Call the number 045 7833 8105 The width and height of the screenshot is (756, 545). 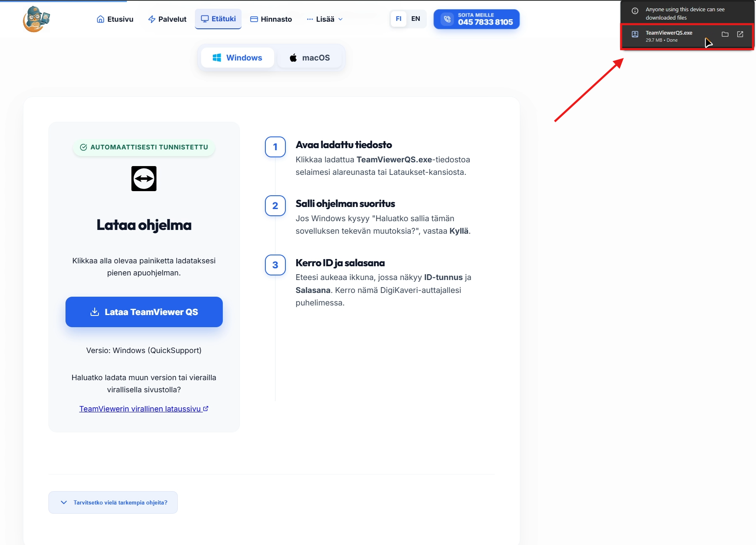click(x=476, y=19)
